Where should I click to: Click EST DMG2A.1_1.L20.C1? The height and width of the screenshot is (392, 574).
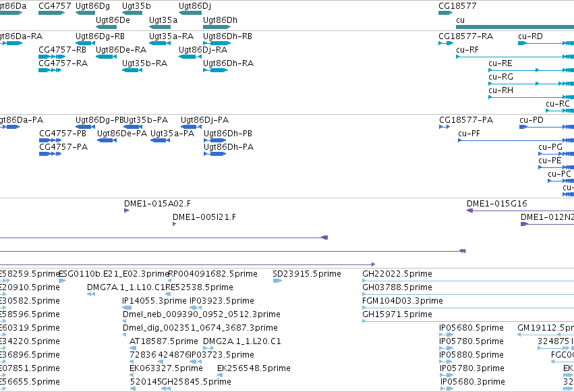208,348
